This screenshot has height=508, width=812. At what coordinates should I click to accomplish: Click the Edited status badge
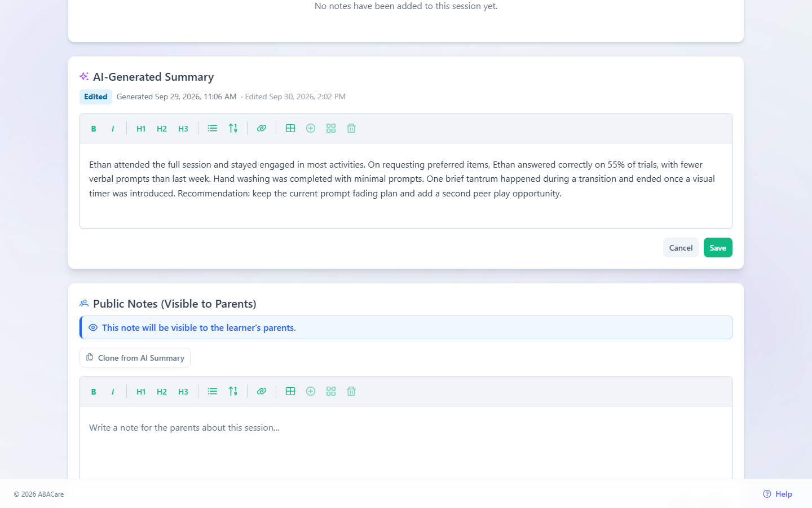click(96, 97)
